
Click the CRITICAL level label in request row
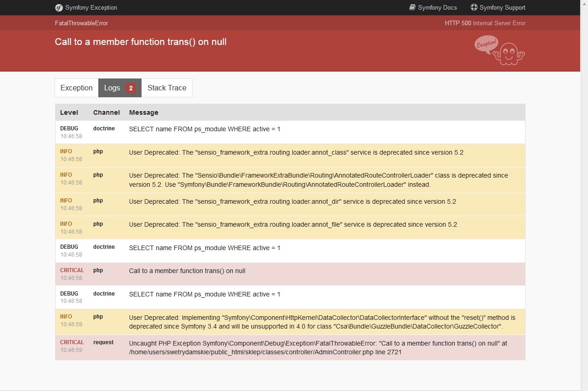click(72, 342)
